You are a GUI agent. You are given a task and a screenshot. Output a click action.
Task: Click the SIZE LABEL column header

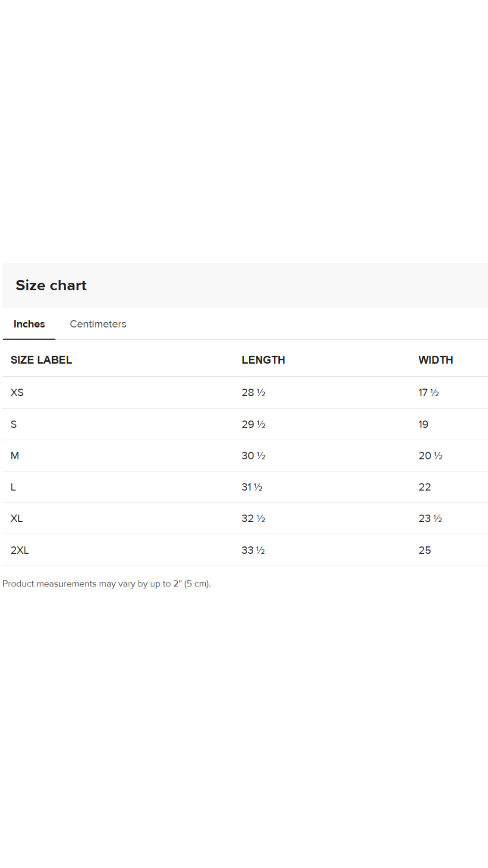41,360
